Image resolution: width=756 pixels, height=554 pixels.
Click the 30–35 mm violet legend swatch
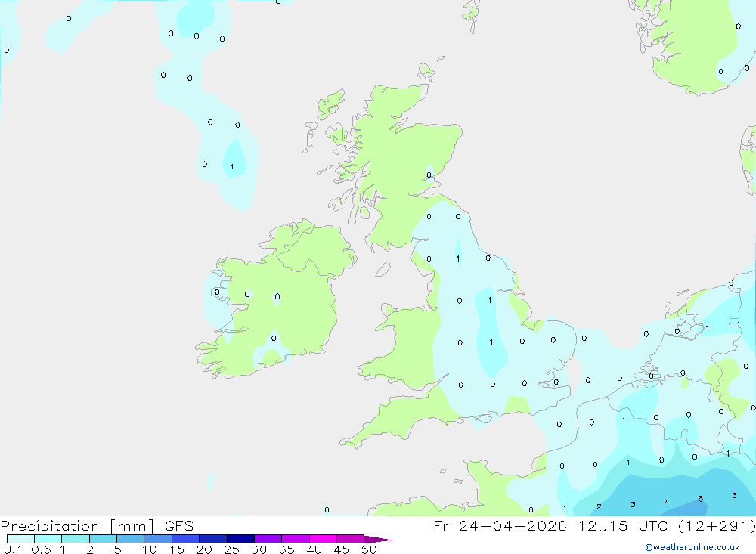[268, 539]
